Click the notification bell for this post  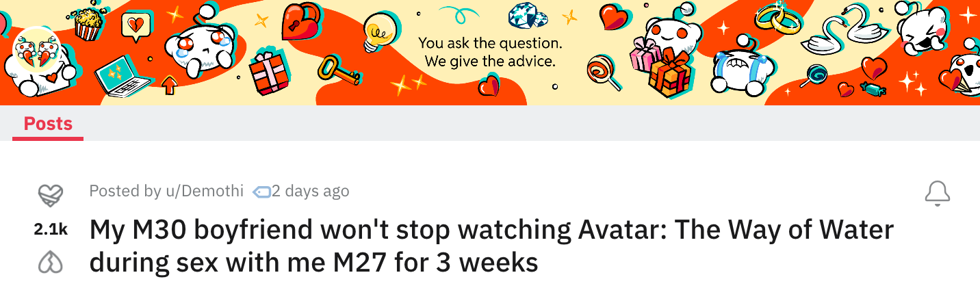pyautogui.click(x=938, y=193)
